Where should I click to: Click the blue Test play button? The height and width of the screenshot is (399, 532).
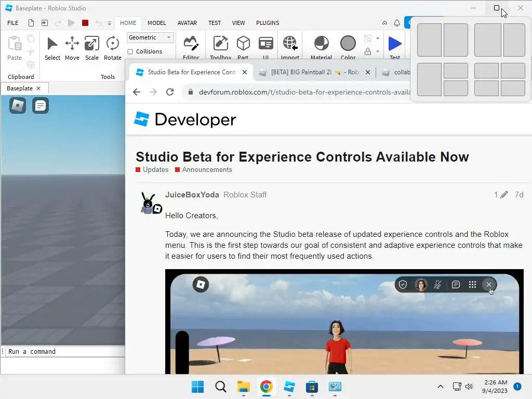(395, 47)
